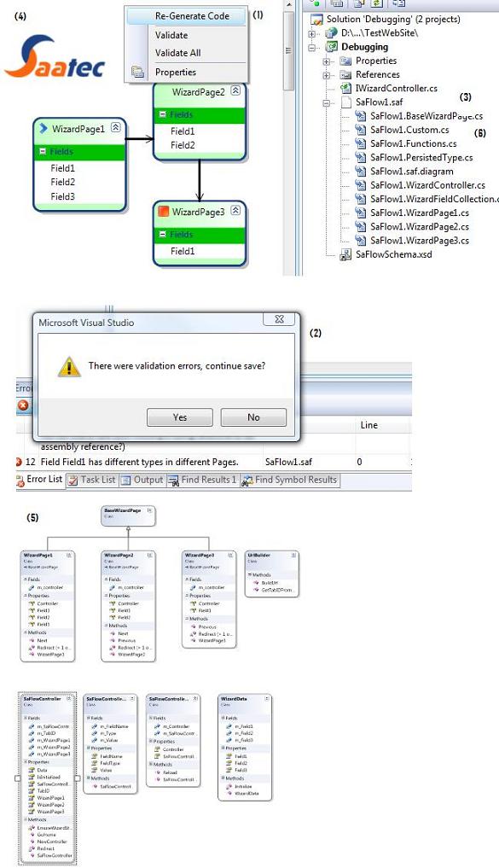Click the IWizardController.cs file icon
The image size is (499, 868).
point(345,88)
